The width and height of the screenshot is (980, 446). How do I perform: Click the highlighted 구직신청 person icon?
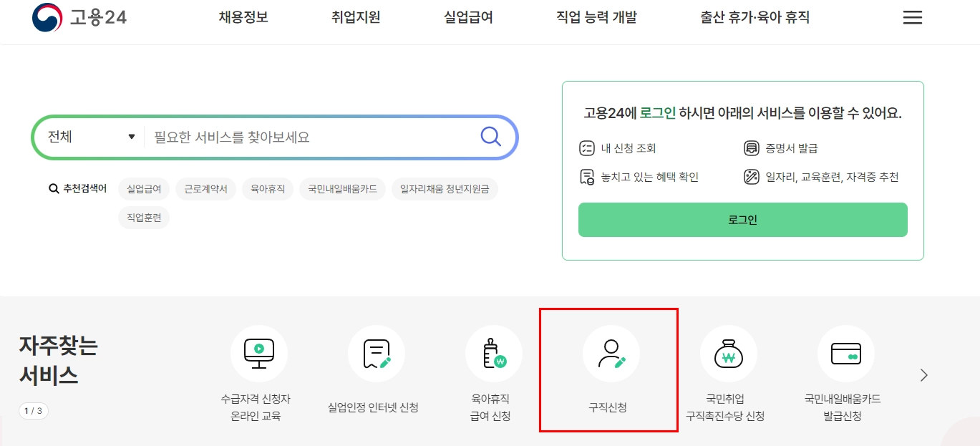coord(611,353)
